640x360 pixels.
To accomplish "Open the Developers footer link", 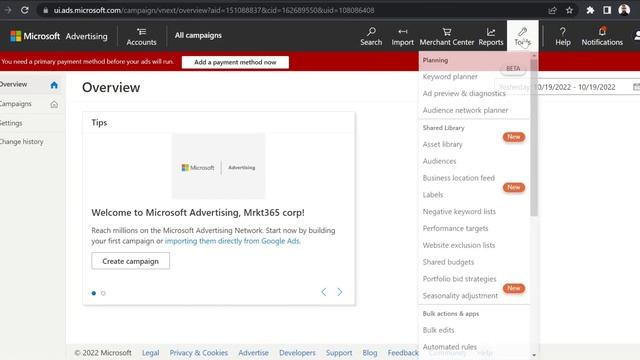I will [x=297, y=353].
